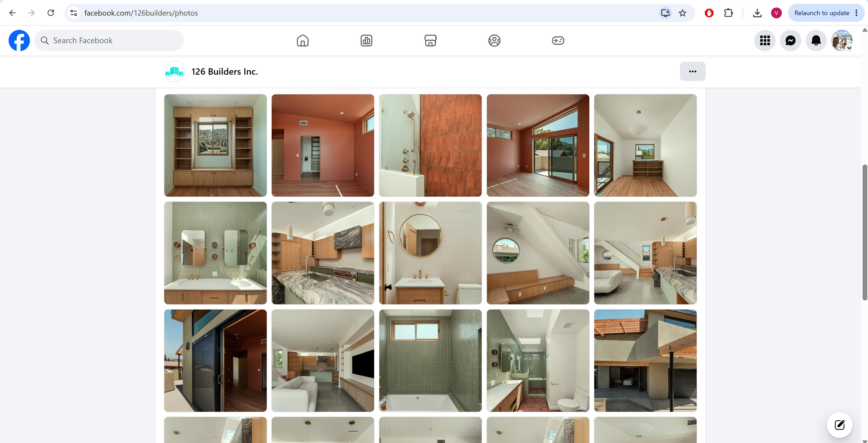Open the Marketplace tab
The image size is (868, 443).
430,40
